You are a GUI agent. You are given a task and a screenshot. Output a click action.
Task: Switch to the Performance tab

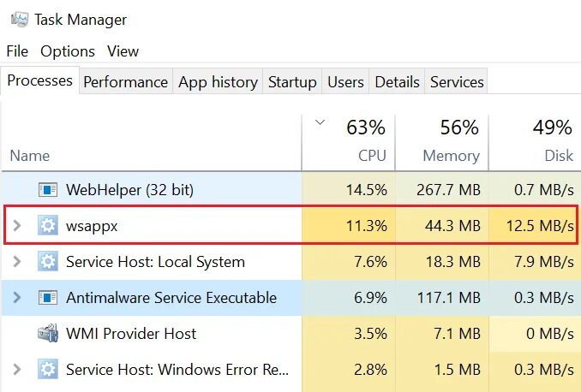point(125,82)
